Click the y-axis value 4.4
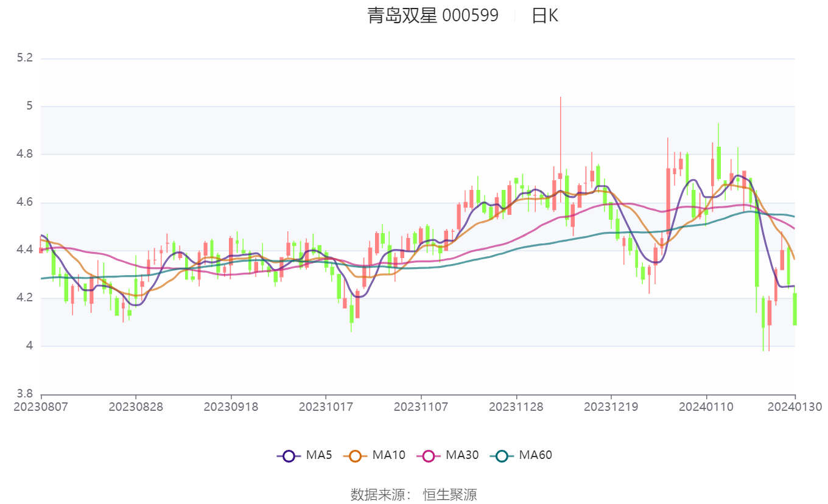The image size is (828, 504). click(25, 250)
